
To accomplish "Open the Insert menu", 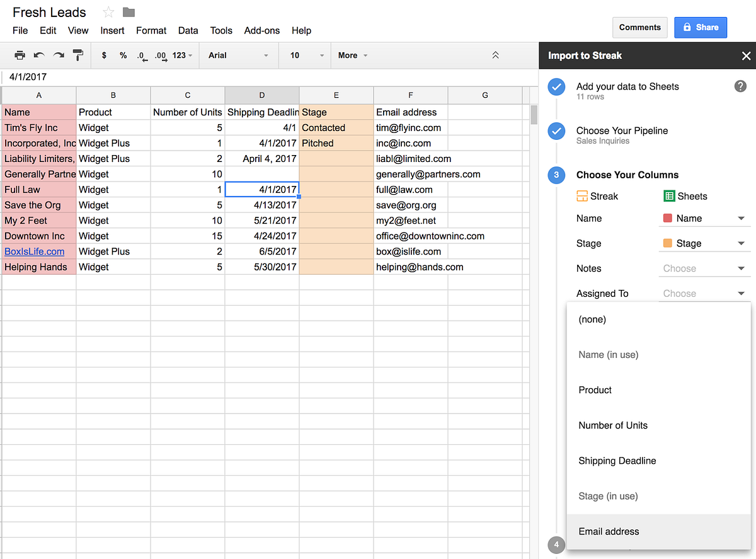I will point(112,30).
